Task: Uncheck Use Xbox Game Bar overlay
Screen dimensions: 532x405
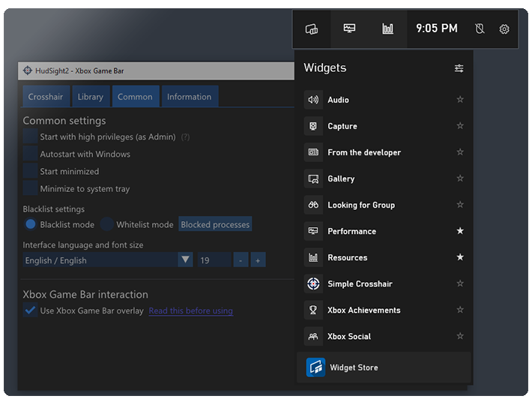Action: coord(30,310)
